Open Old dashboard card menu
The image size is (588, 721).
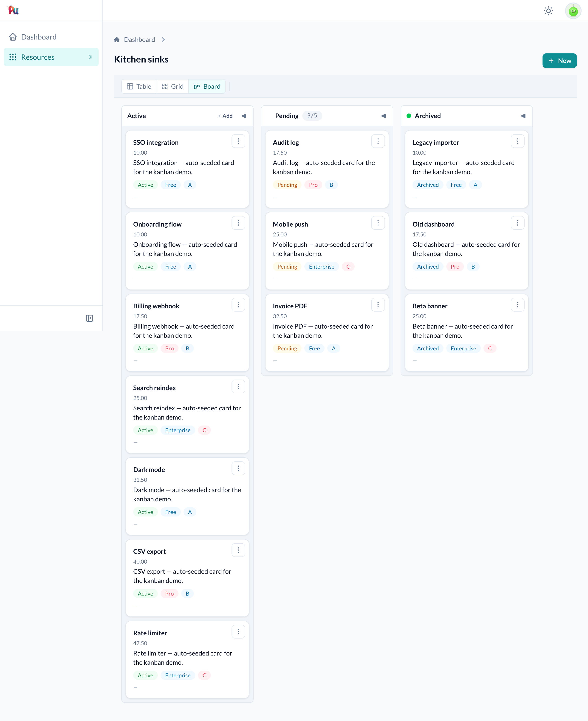[x=517, y=223]
